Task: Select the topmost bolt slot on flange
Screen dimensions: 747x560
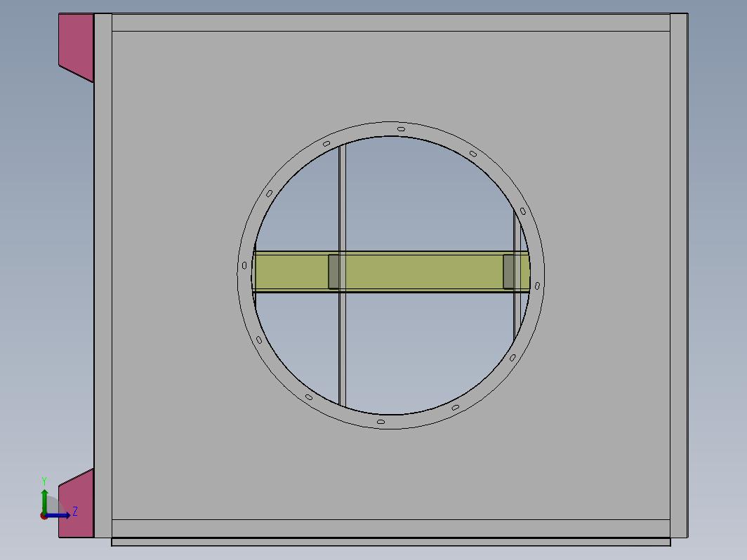Action: pyautogui.click(x=401, y=129)
